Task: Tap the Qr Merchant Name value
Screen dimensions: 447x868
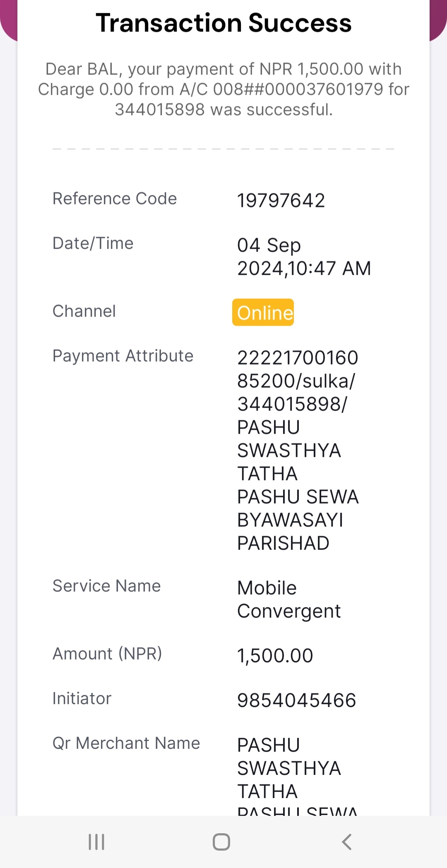Action: point(297,776)
